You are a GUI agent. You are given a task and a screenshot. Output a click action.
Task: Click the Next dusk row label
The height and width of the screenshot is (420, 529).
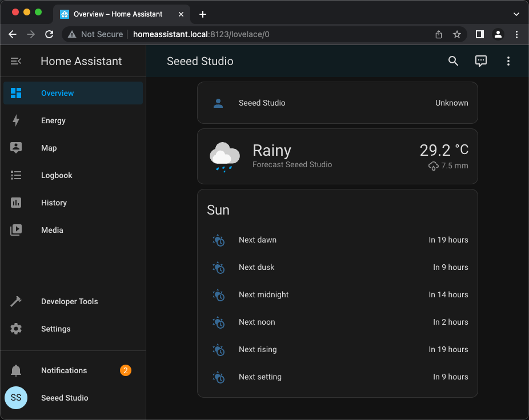click(257, 267)
